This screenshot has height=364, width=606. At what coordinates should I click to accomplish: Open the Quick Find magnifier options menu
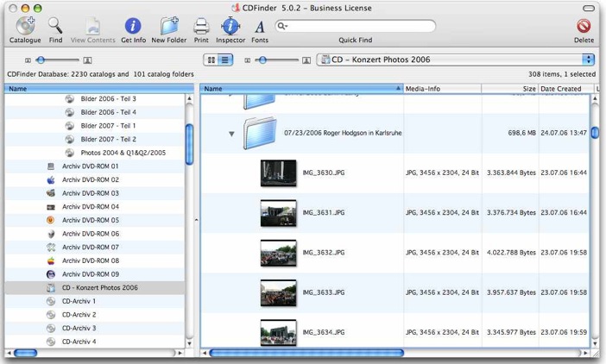(x=282, y=26)
